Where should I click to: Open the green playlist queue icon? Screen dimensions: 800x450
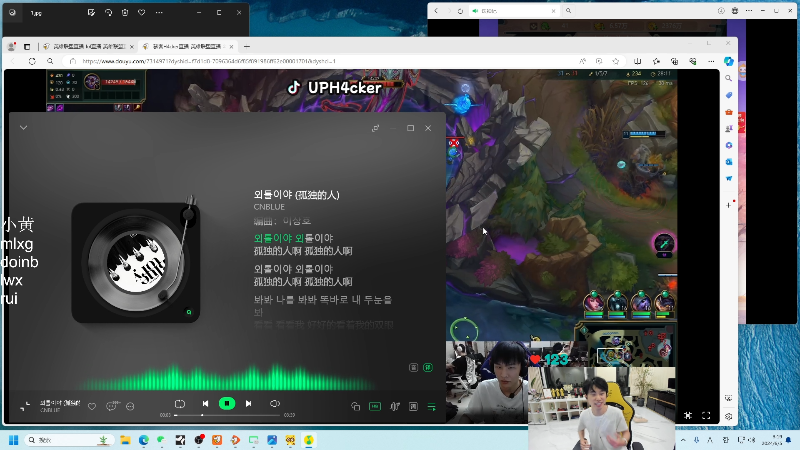[x=432, y=407]
